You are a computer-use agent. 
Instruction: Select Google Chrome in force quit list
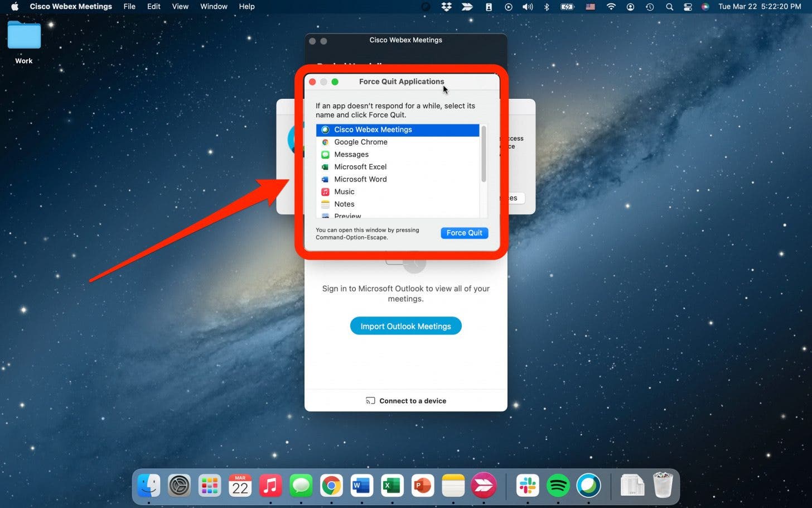point(360,142)
